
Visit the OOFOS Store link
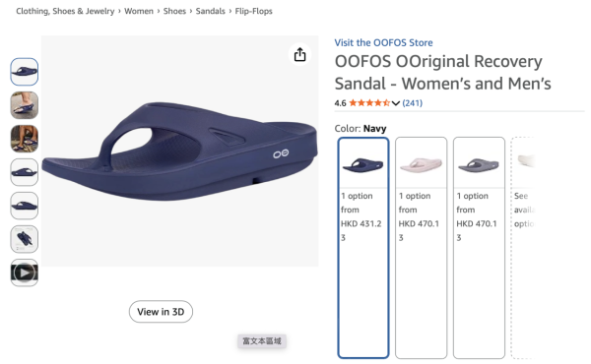click(x=383, y=42)
